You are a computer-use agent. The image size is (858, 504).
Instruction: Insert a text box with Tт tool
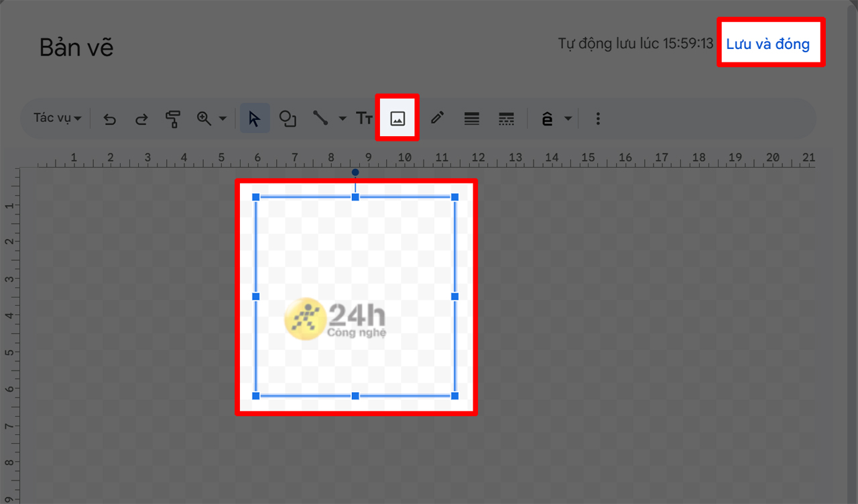pos(364,119)
